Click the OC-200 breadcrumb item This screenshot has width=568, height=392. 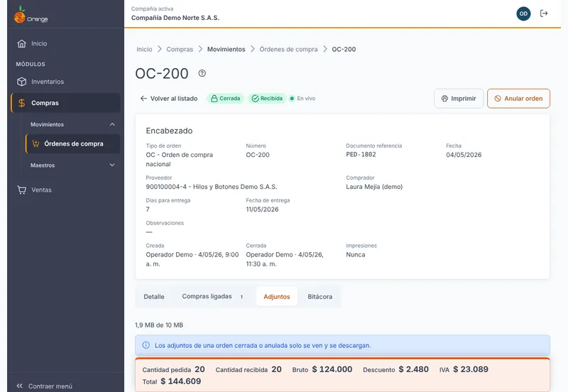tap(344, 49)
